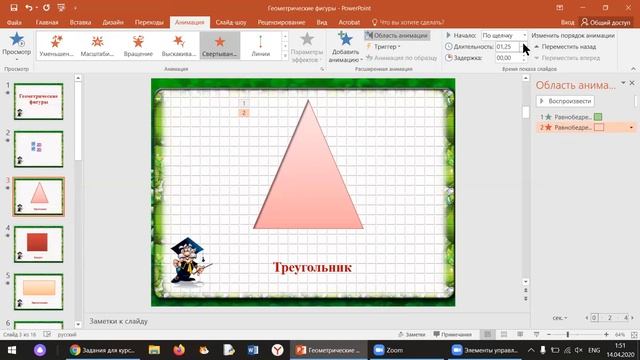Open ribbon display options icon
Screen dimensions: 640x360
[x=560, y=8]
